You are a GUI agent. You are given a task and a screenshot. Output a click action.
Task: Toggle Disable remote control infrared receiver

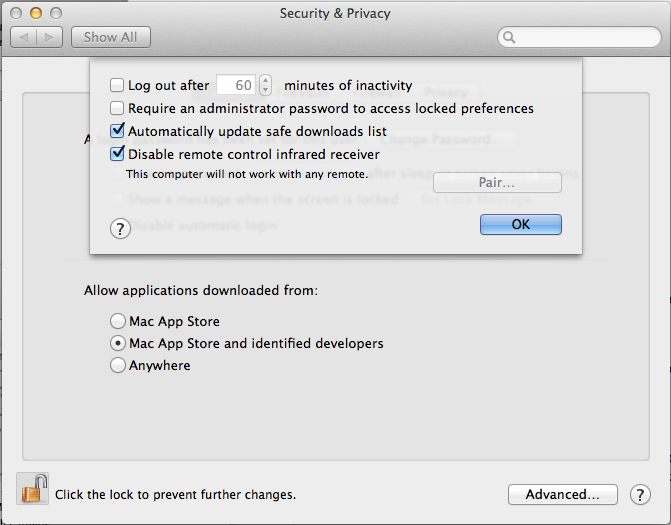point(117,154)
